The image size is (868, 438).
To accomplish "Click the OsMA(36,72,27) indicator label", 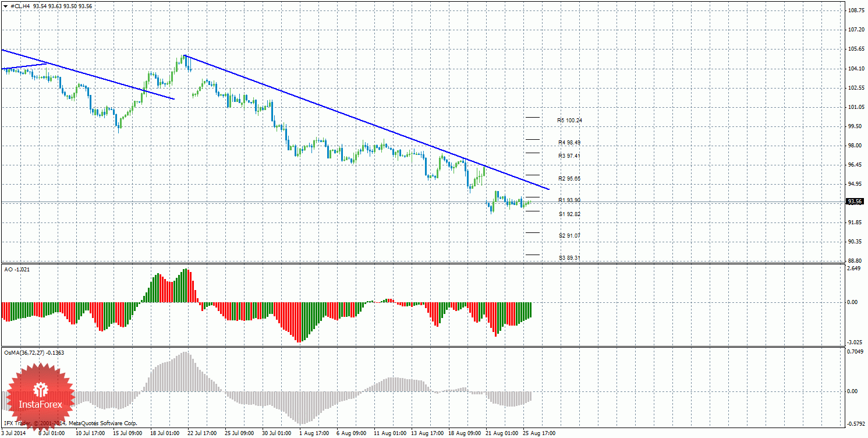I will (x=34, y=352).
